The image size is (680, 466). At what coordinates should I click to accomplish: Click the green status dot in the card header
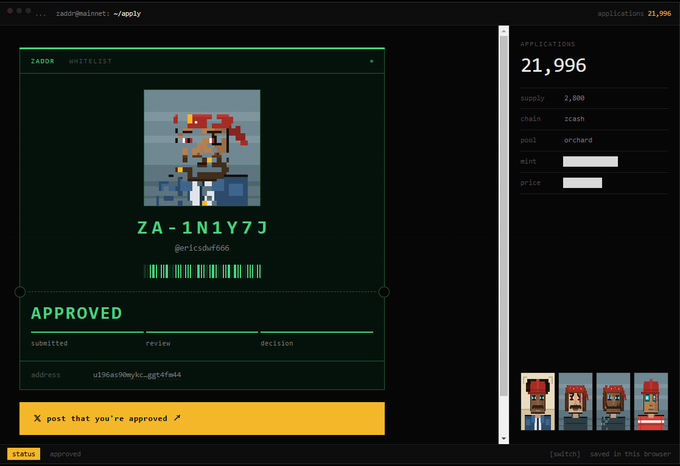click(372, 61)
